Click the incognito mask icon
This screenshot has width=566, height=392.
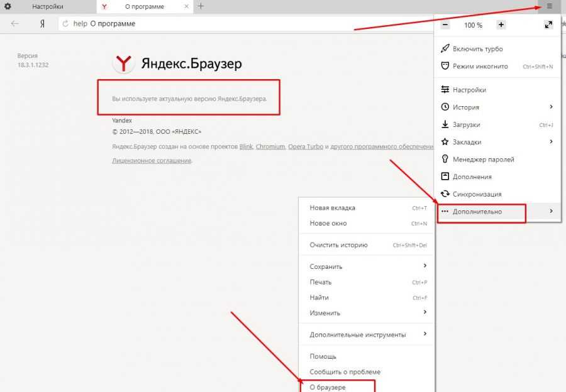[445, 66]
